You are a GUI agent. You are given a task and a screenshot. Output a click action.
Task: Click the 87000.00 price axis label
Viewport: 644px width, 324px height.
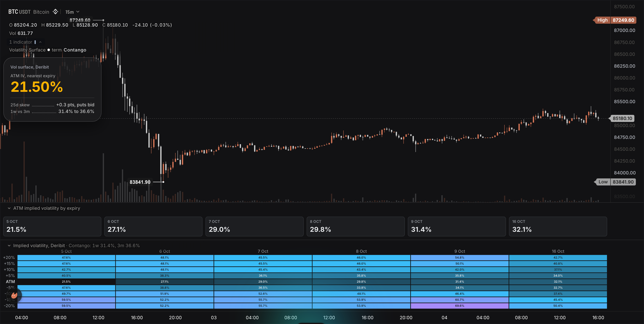[624, 30]
